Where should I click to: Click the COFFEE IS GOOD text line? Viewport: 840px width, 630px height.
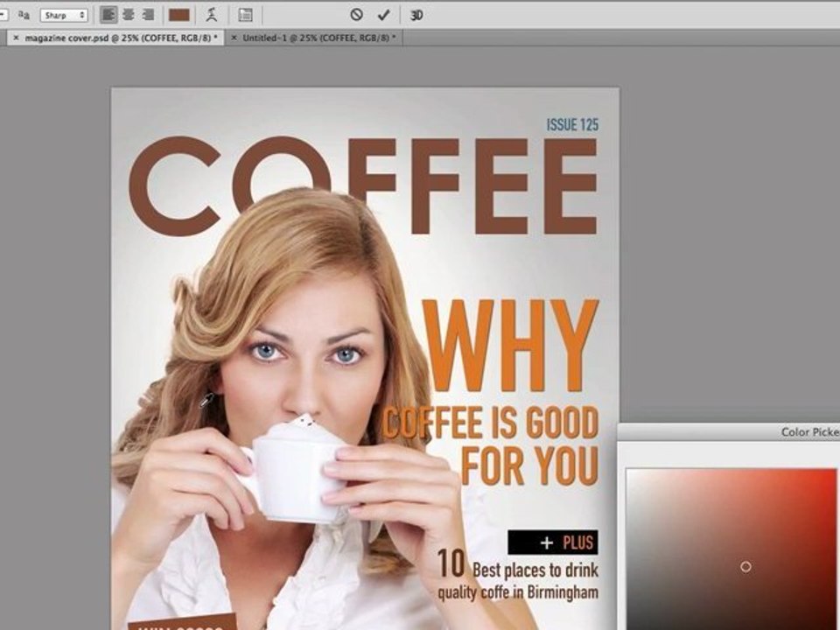(490, 423)
